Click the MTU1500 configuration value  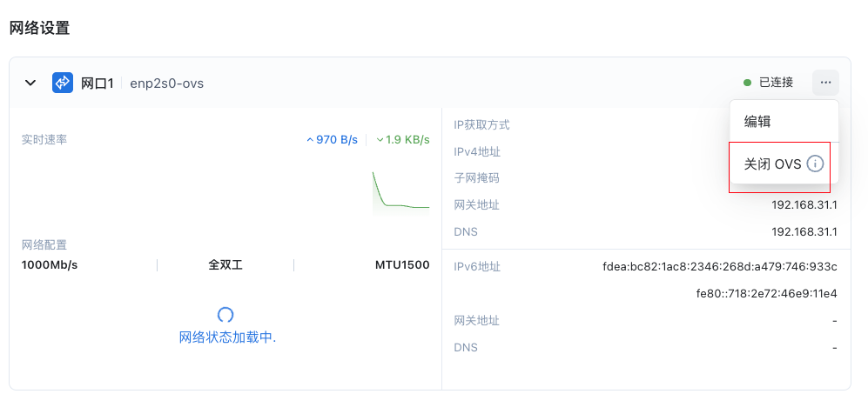point(402,264)
